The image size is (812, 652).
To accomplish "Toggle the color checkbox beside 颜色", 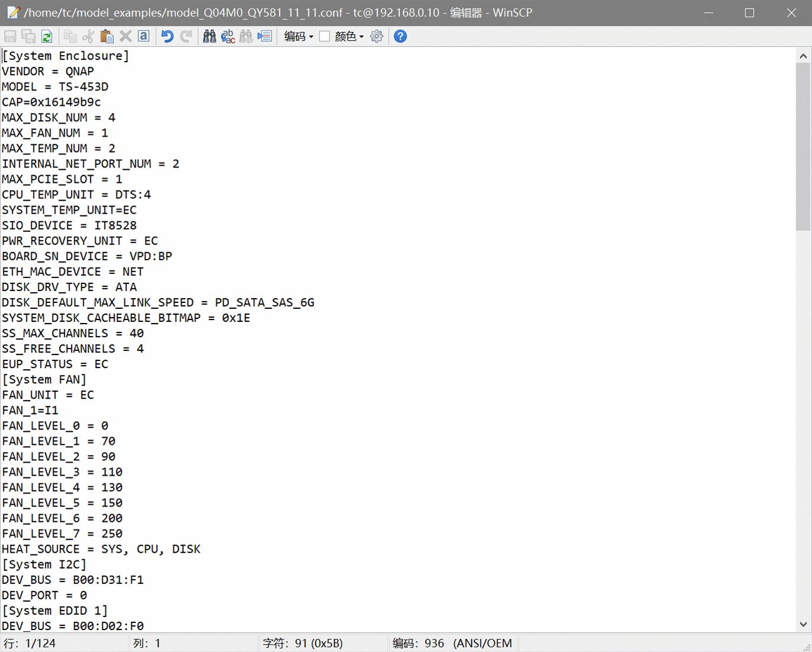I will pos(325,36).
